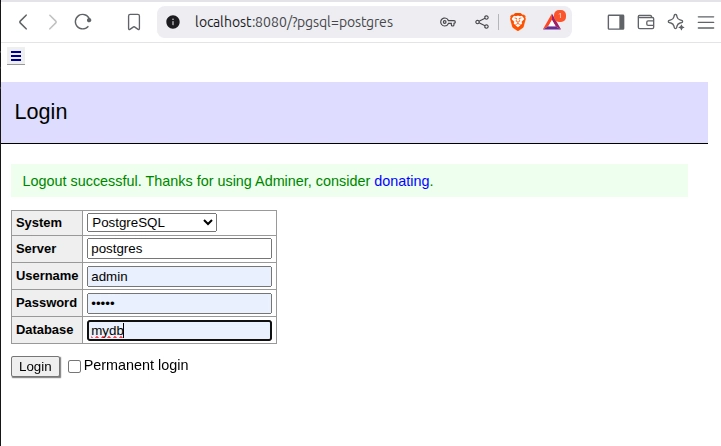Open the System dropdown showing PostgreSQL
The image size is (721, 446).
[x=152, y=223]
